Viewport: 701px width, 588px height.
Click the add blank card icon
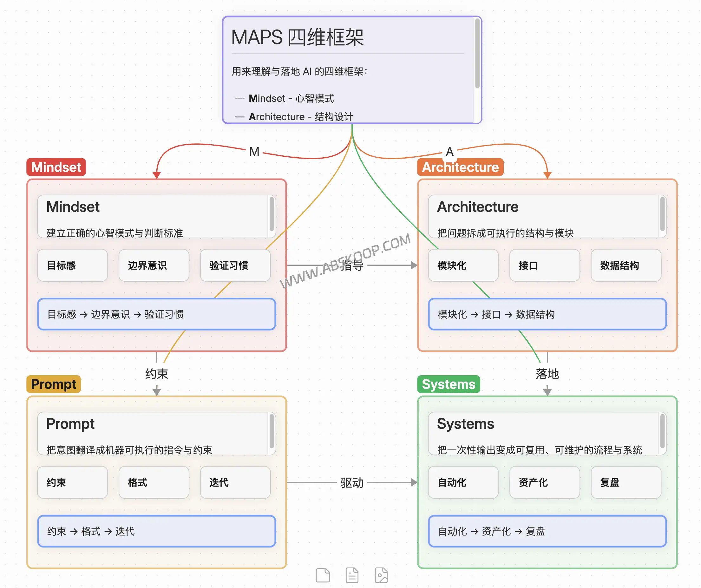pos(323,575)
